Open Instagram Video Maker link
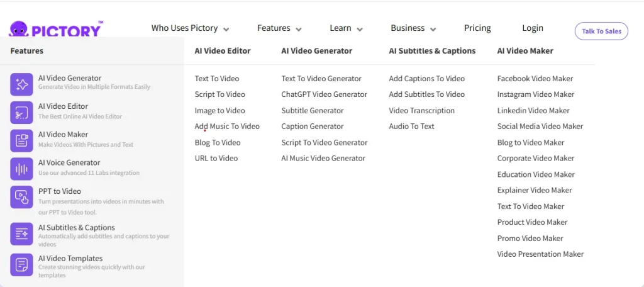Viewport: 644px width, 287px height. pyautogui.click(x=535, y=94)
